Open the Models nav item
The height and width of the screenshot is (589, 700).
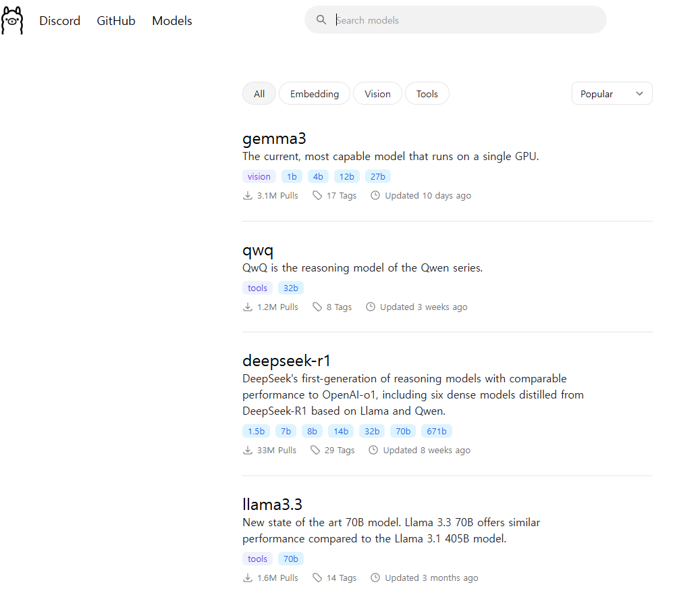pyautogui.click(x=172, y=21)
